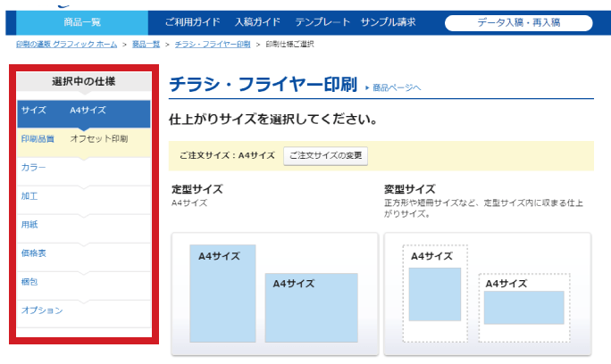Select the portrait A4 standard size thumbnail
Image resolution: width=611 pixels, height=364 pixels.
click(222, 292)
